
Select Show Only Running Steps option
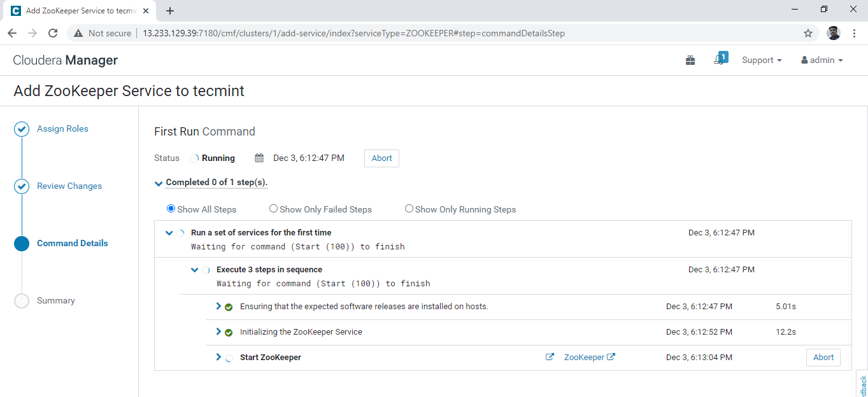[409, 209]
